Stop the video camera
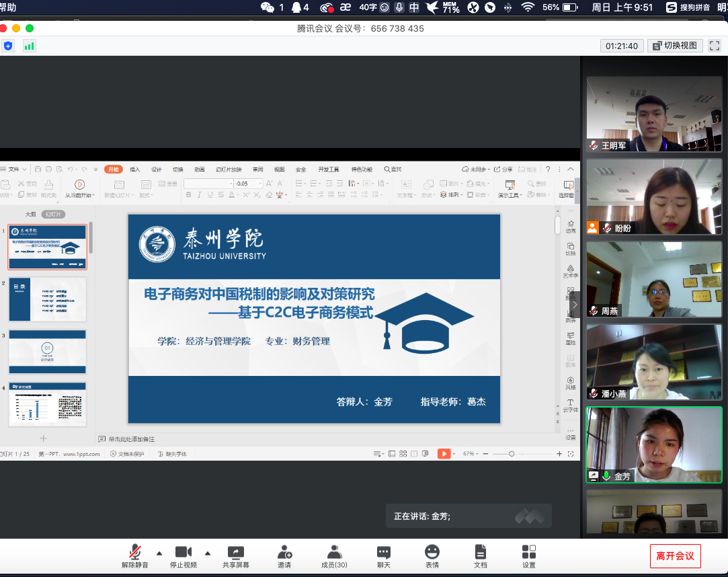 tap(184, 552)
